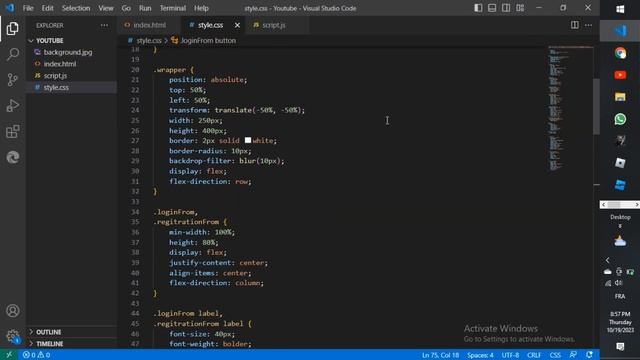The width and height of the screenshot is (640, 360).
Task: Open Google Chrome from the taskbar
Action: click(x=620, y=53)
